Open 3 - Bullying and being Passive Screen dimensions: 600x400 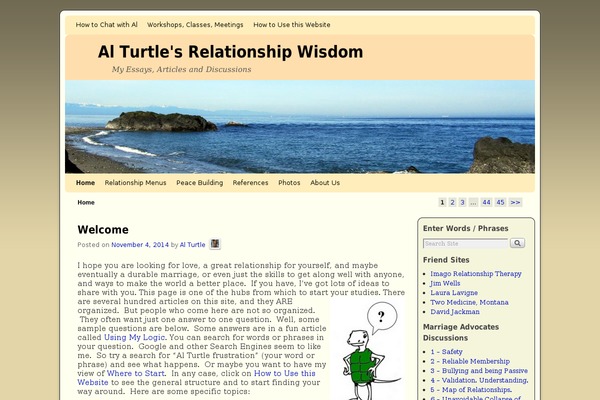[x=479, y=371]
